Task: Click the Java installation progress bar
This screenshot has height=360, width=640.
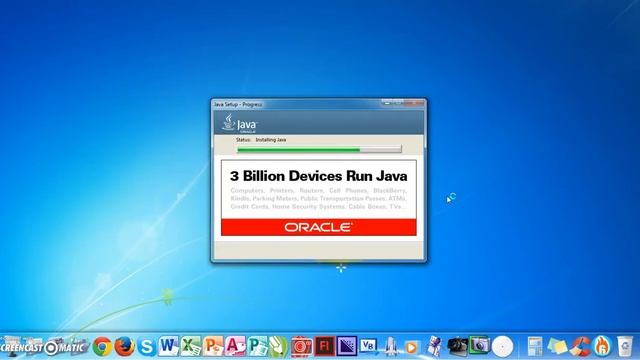Action: coord(319,150)
